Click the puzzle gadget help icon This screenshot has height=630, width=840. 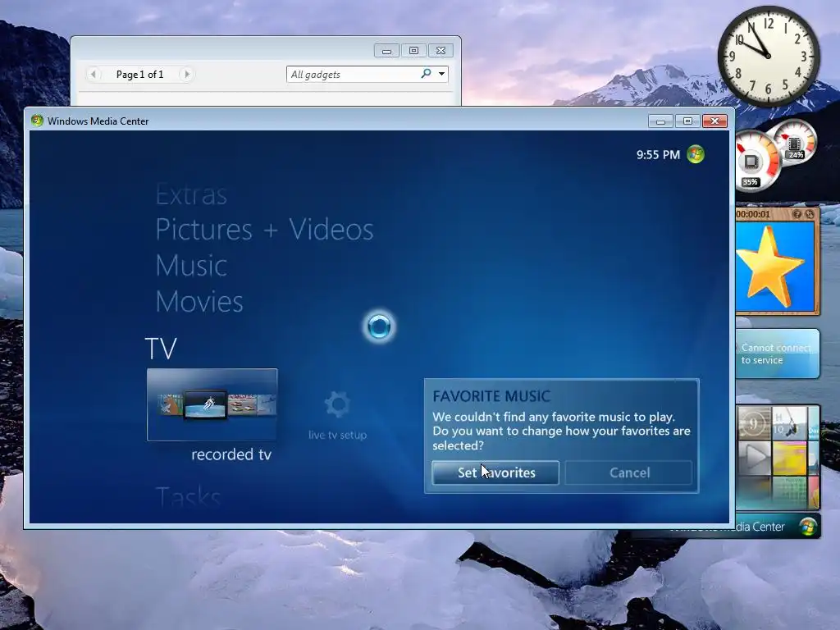point(797,214)
